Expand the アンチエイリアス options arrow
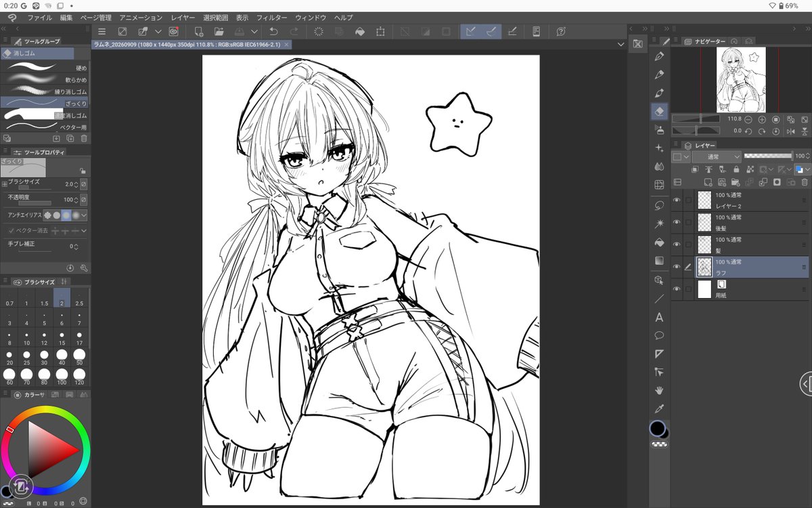Image resolution: width=812 pixels, height=508 pixels. point(84,215)
